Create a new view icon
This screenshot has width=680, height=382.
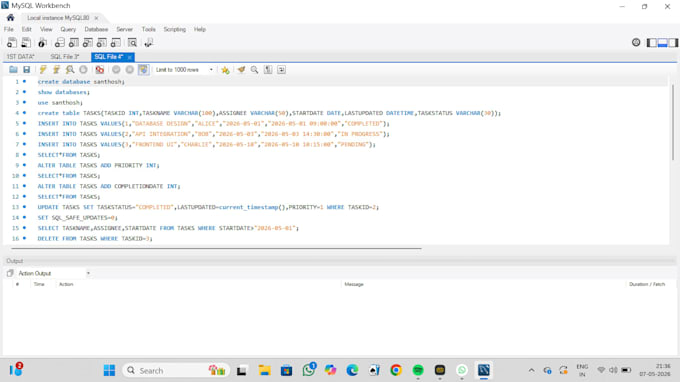point(88,42)
